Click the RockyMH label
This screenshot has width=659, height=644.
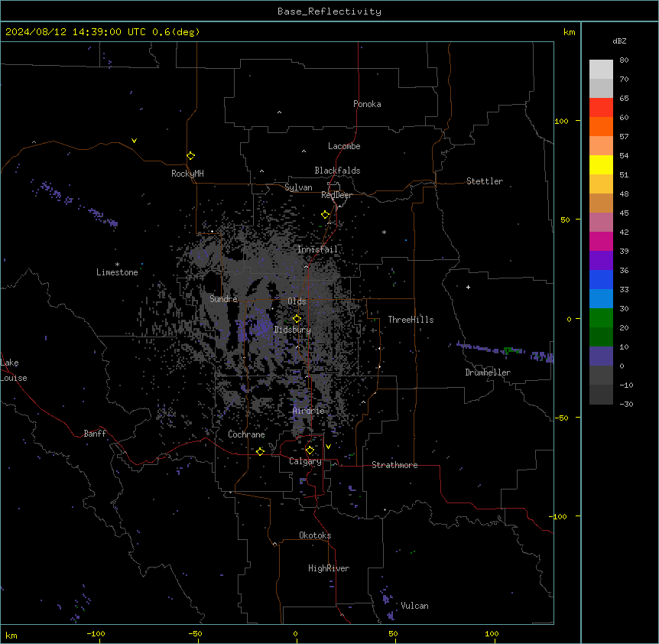[187, 174]
